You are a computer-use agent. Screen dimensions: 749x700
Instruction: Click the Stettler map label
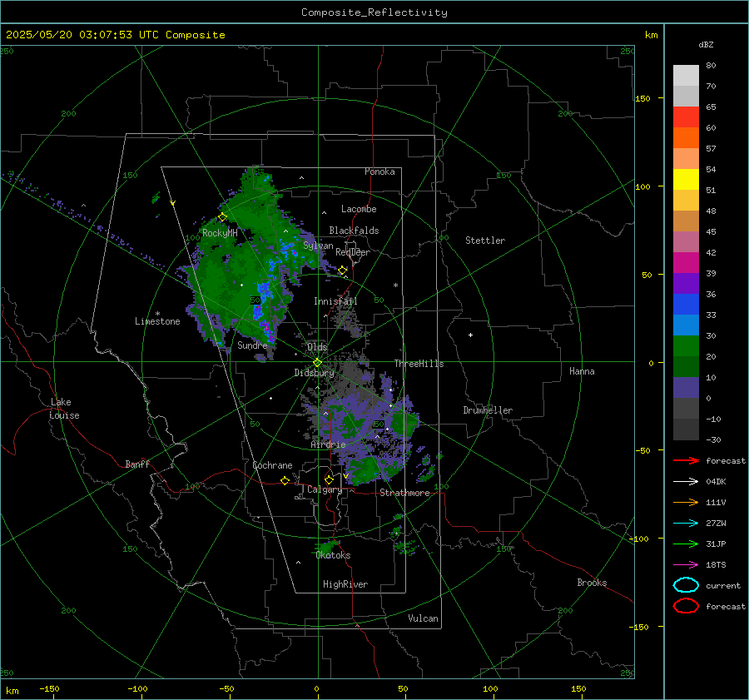[485, 241]
